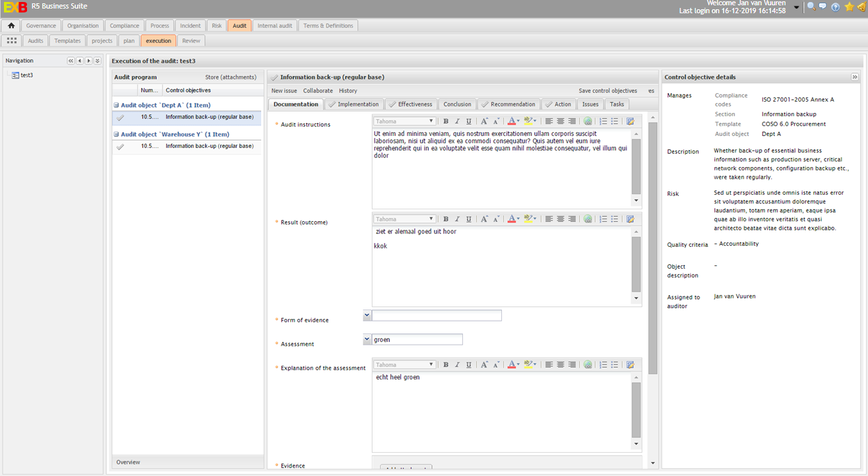Open favorites with the star icon
868x476 pixels.
pos(849,7)
